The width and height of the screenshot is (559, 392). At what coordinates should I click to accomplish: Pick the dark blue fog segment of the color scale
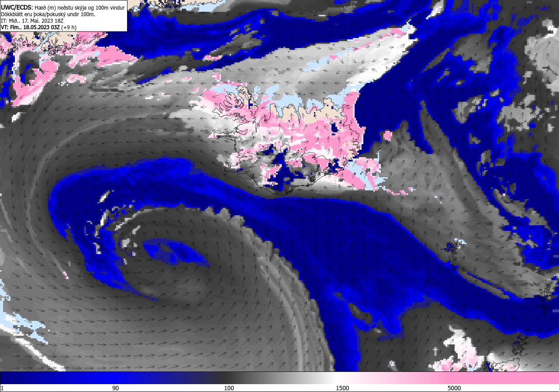click(x=57, y=378)
